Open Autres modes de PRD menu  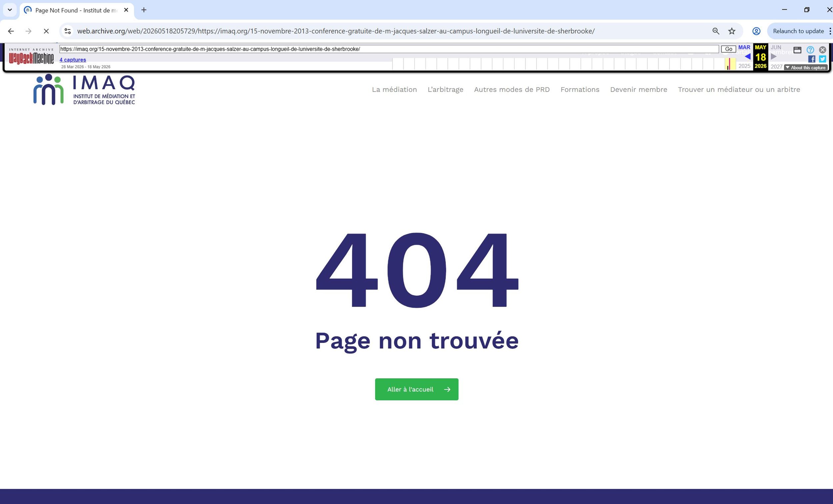512,90
